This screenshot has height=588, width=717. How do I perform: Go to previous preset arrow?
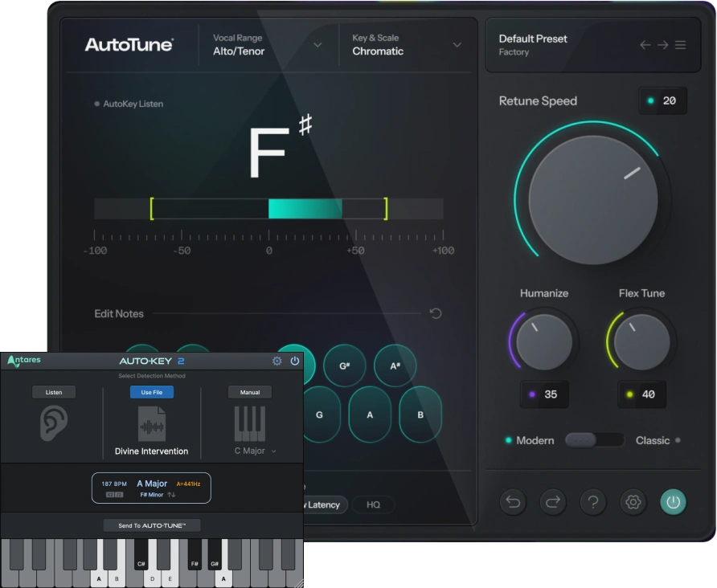click(x=645, y=45)
